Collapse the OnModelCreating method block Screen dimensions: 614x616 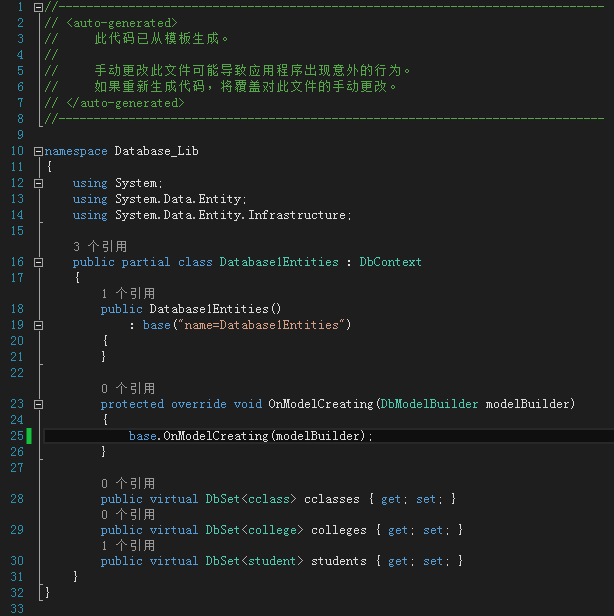pyautogui.click(x=38, y=404)
